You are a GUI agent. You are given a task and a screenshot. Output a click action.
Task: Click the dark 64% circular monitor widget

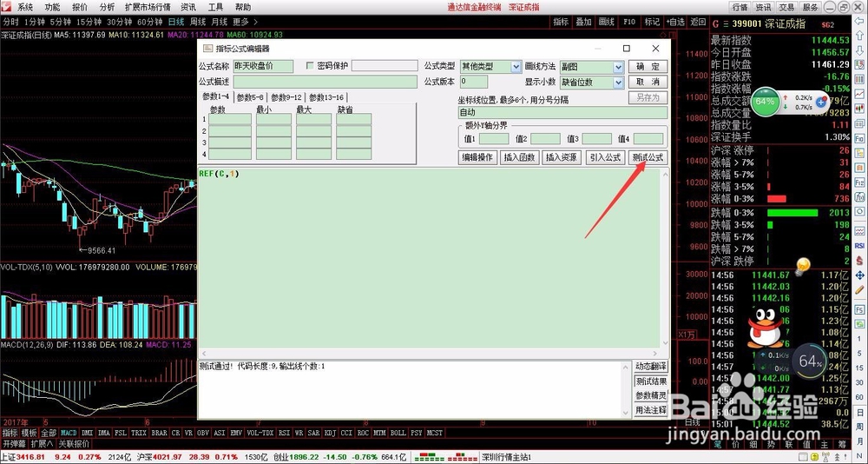point(810,361)
